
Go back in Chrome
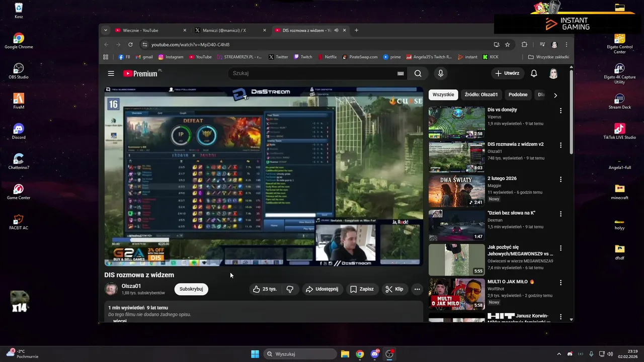pyautogui.click(x=106, y=44)
